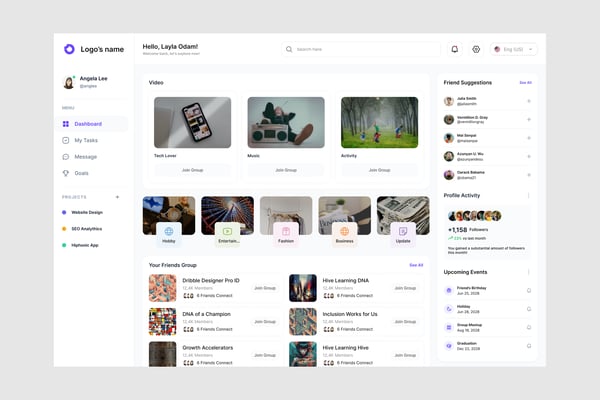
Task: Click into the search here field
Action: [361, 49]
